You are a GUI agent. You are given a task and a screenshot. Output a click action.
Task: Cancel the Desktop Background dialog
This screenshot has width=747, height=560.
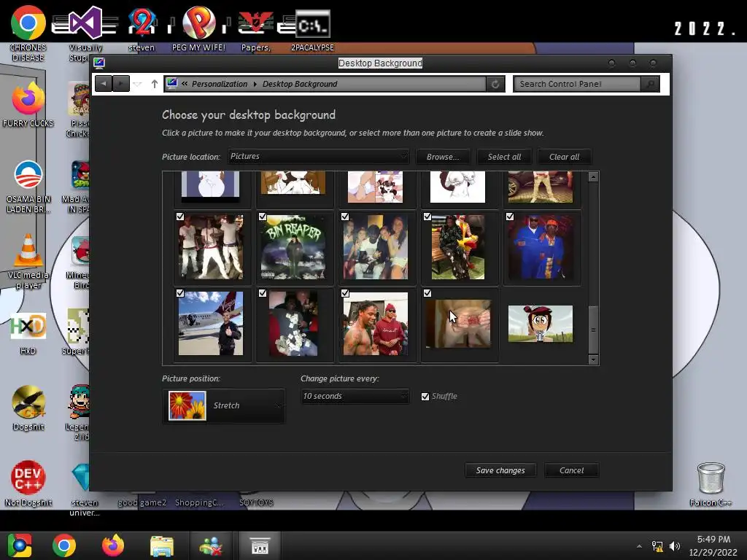[571, 470]
